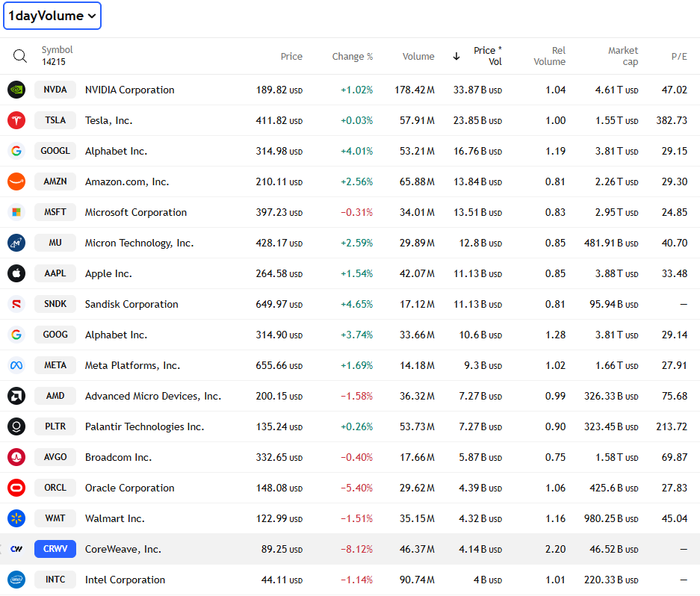Open the GOOG ticker badge

[55, 335]
